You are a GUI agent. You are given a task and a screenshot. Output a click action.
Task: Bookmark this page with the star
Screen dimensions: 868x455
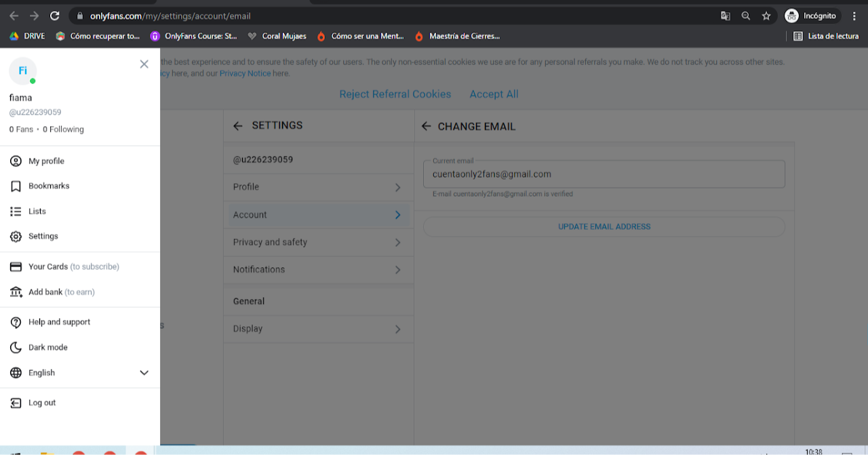(766, 16)
